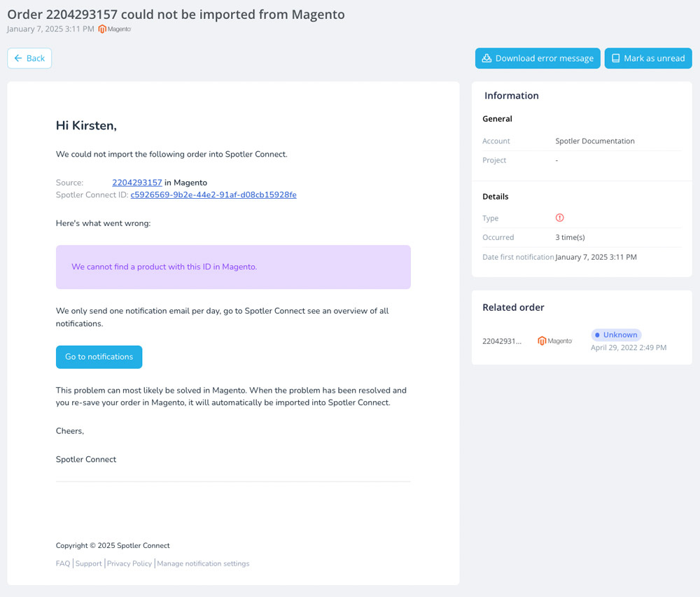Image resolution: width=700 pixels, height=597 pixels.
Task: Click the book icon on Mark as unread
Action: coord(615,59)
